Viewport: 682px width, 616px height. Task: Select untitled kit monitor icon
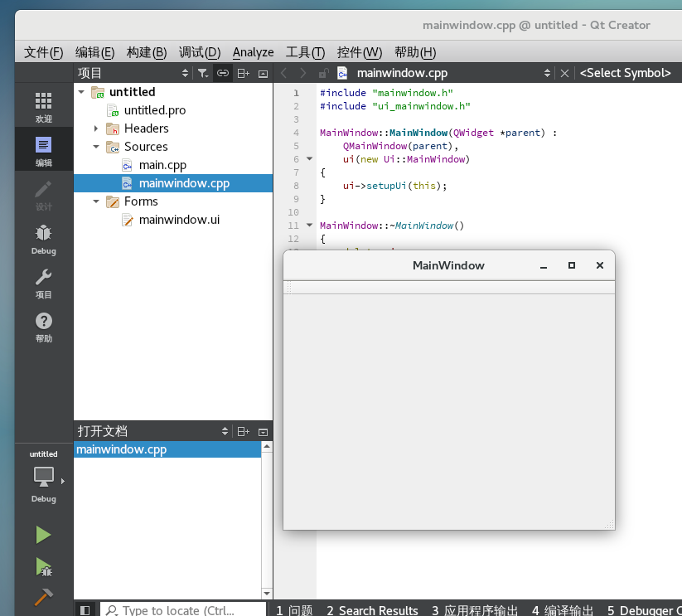pos(43,478)
